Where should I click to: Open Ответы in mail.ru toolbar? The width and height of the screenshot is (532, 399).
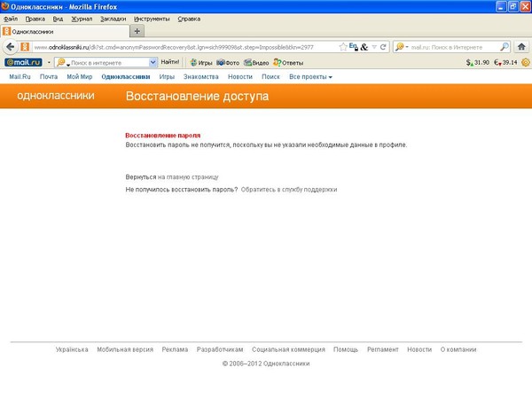click(x=288, y=62)
